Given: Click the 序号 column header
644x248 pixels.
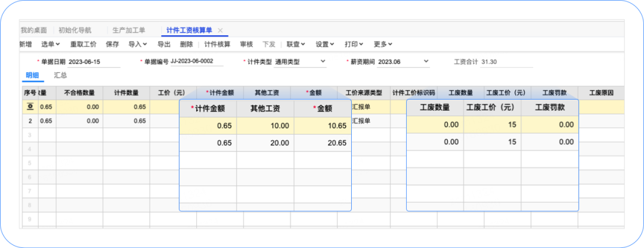Looking at the screenshot, I should 29,93.
